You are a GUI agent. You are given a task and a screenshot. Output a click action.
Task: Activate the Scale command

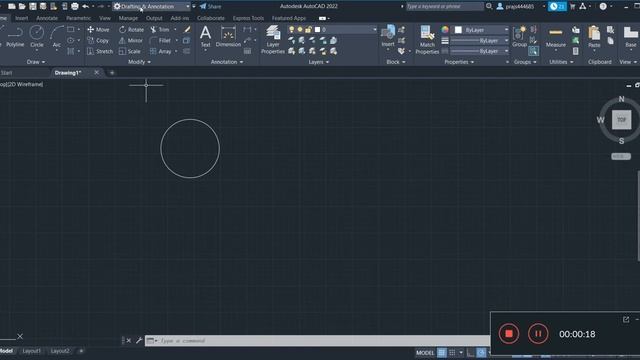[x=130, y=51]
